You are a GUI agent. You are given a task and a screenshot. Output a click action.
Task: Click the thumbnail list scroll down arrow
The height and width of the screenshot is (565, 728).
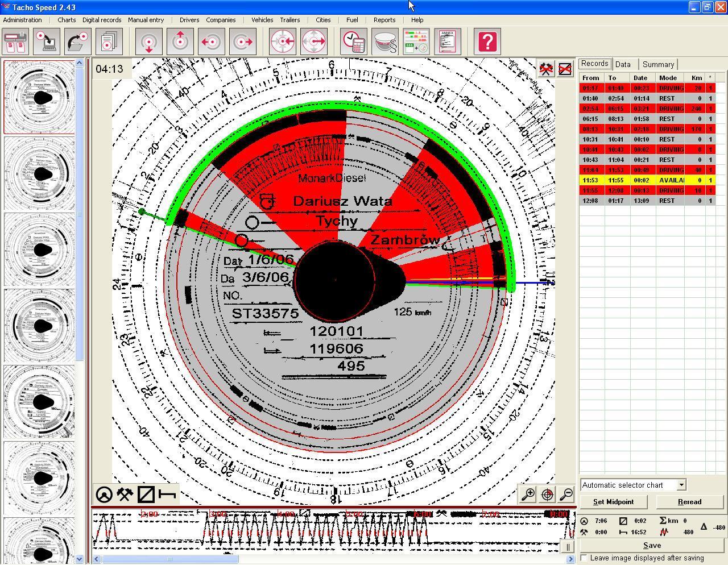pos(80,559)
